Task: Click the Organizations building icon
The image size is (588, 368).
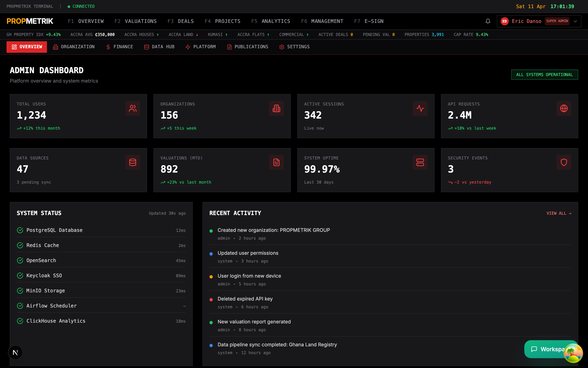Action: point(276,108)
